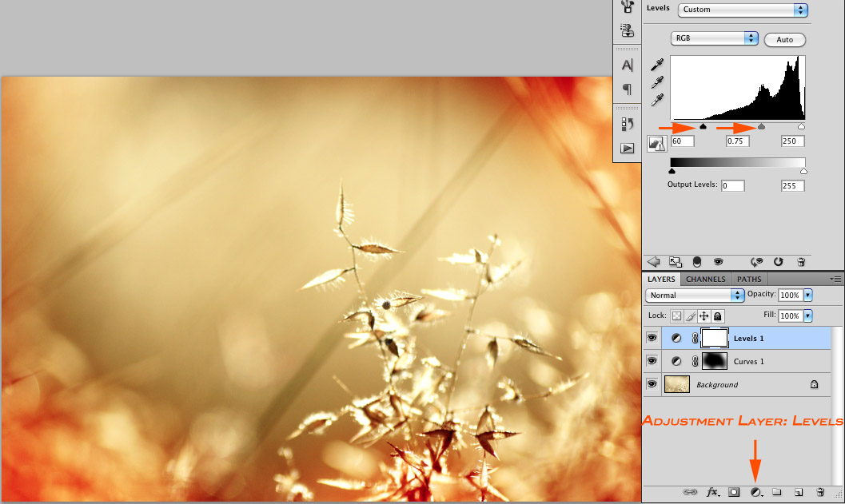Screen dimensions: 845x504
Task: Open the Normal blend mode dropdown
Action: (x=696, y=295)
